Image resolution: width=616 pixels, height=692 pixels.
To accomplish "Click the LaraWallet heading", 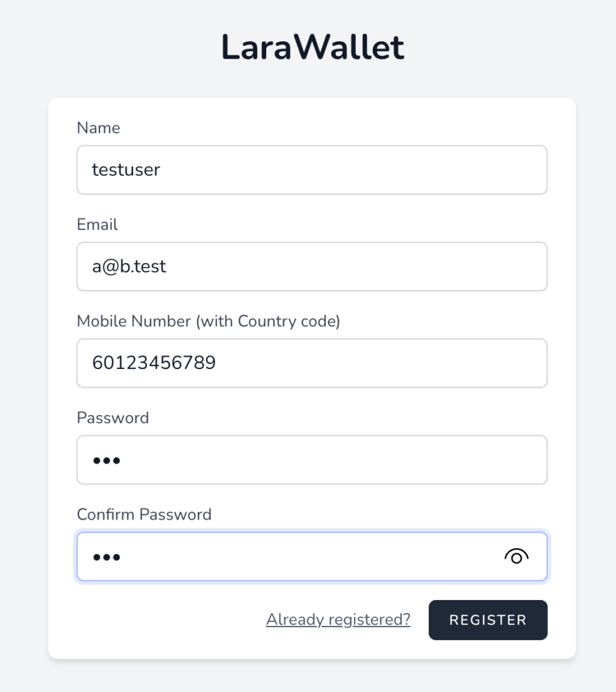I will click(313, 47).
